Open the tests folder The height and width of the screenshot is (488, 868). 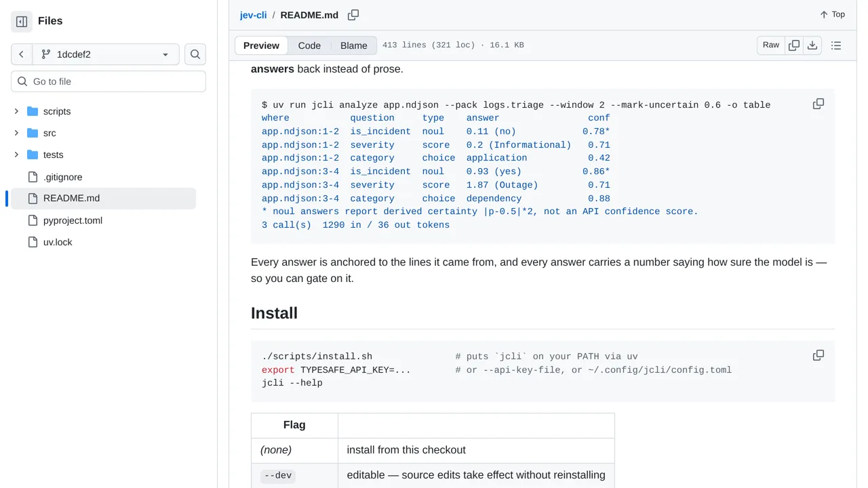pos(53,155)
